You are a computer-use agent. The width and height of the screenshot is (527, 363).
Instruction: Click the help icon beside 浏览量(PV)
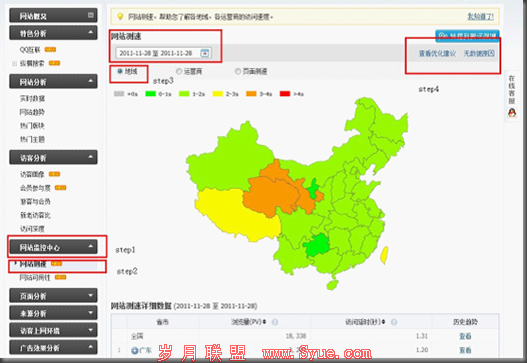[275, 322]
